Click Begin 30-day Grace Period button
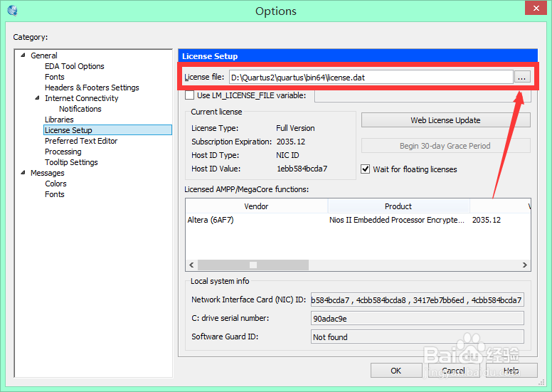Viewport: 552px width, 392px height. [x=445, y=146]
